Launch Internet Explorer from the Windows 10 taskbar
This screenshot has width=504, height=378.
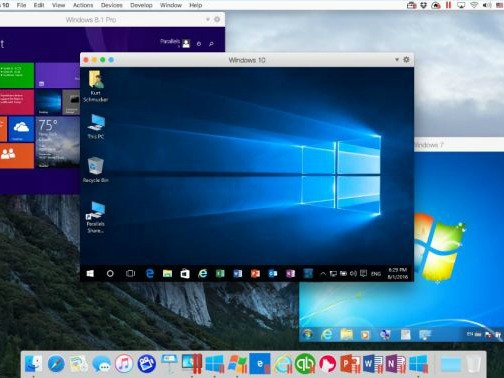pyautogui.click(x=202, y=274)
